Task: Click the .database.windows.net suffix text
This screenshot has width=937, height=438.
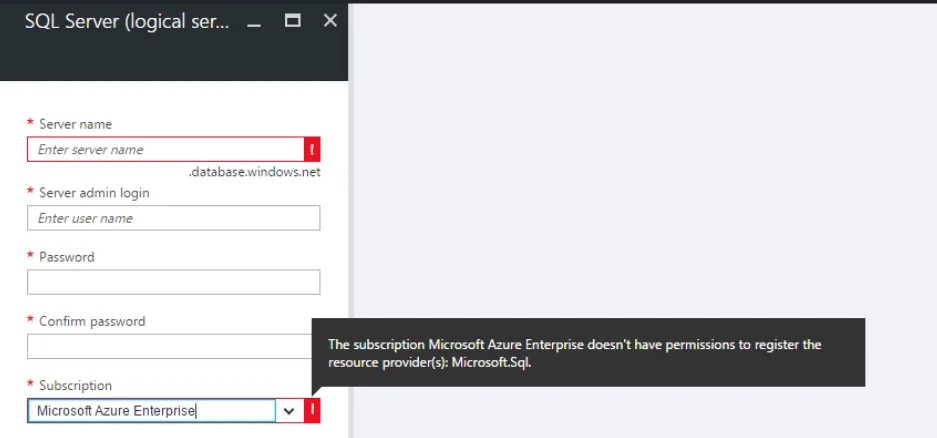Action: 255,172
